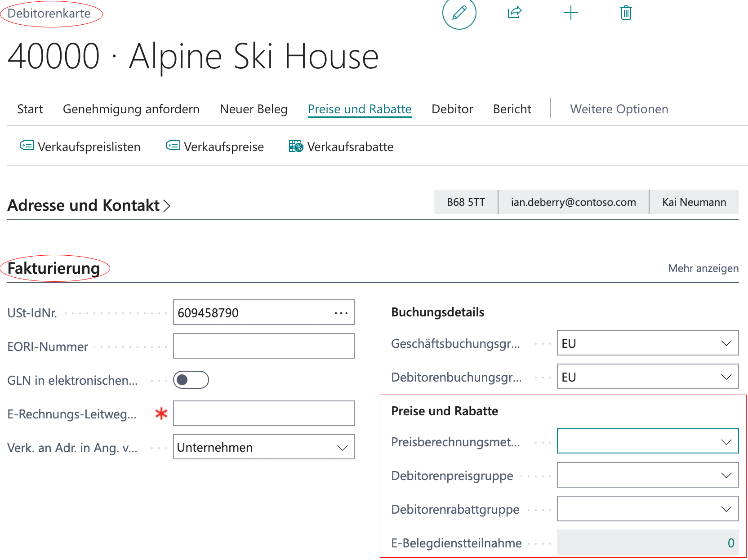
Task: Click Debitorenkarte page caption
Action: pos(49,13)
